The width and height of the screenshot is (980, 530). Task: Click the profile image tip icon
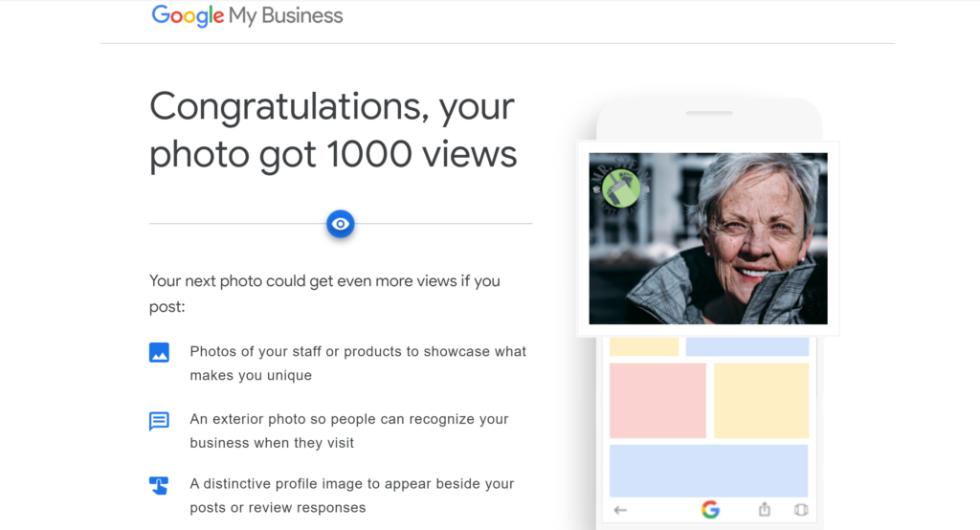[x=160, y=485]
